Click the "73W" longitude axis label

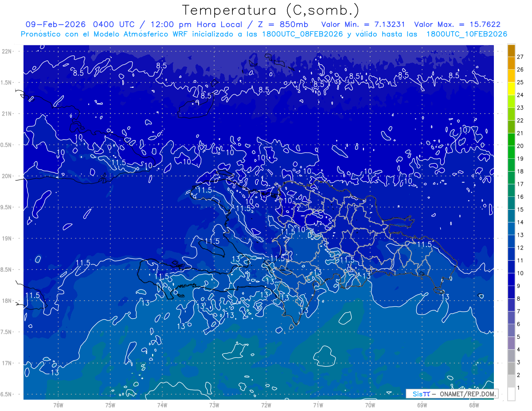pos(214,405)
